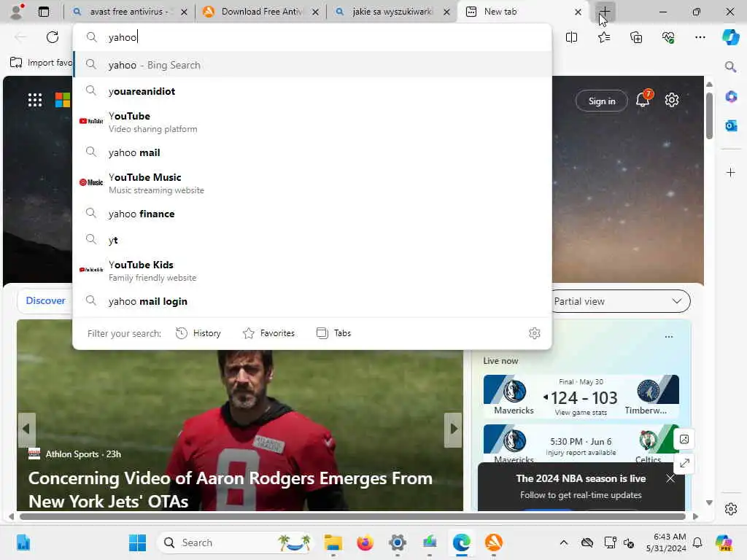Open Widgets icon on taskbar
This screenshot has height=560, width=747.
(23, 542)
